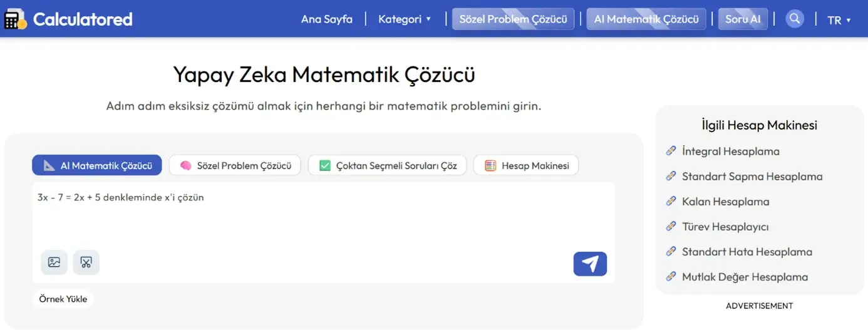Click the scissors snip icon
Screen dimensions: 868x330
point(86,262)
